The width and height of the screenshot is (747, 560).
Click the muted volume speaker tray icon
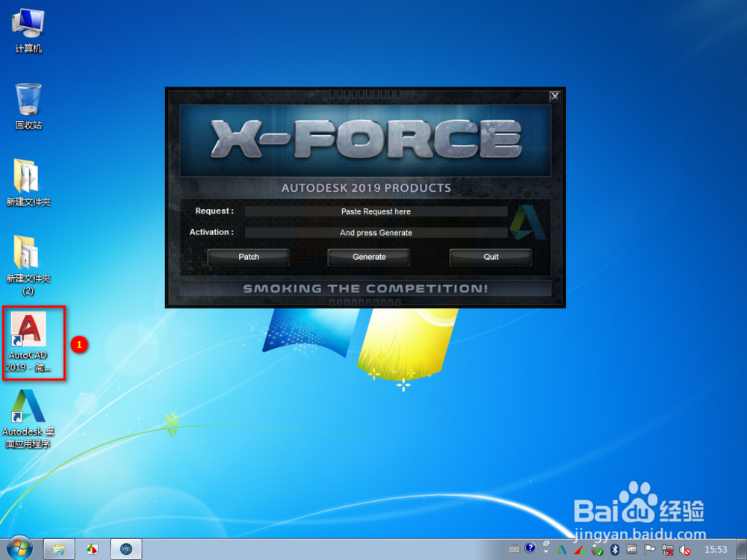[x=685, y=550]
